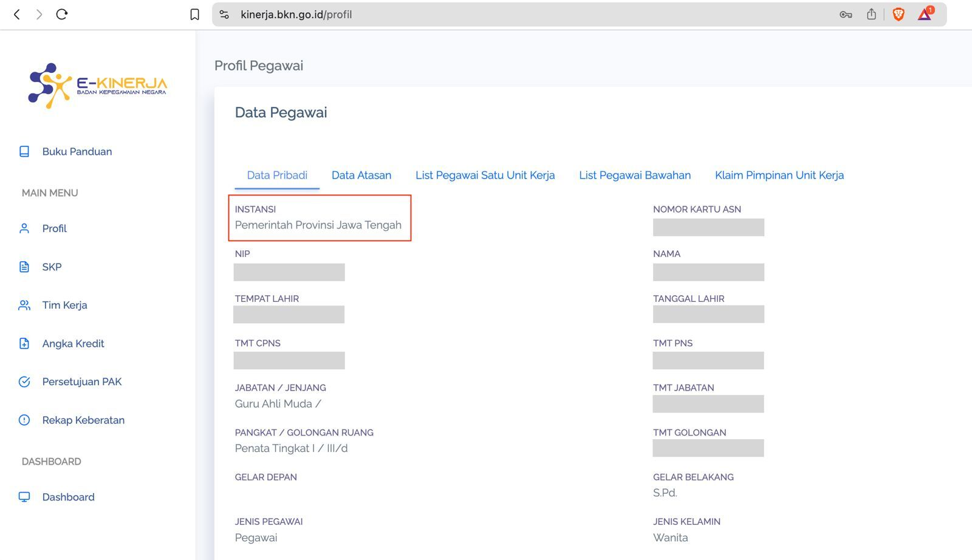Click the PANGKAT / GOLONGAN RUANG label

(x=304, y=432)
